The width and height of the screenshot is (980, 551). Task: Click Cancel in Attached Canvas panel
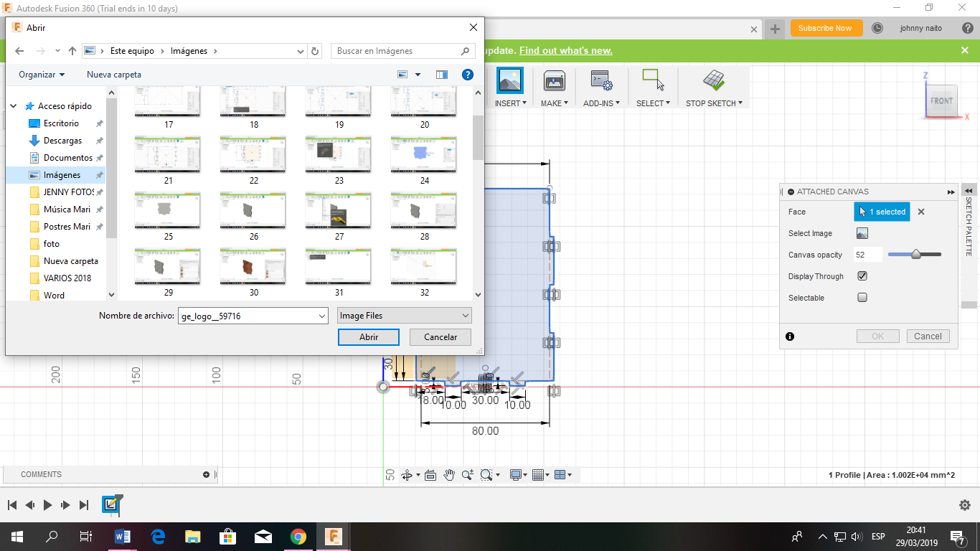[928, 336]
